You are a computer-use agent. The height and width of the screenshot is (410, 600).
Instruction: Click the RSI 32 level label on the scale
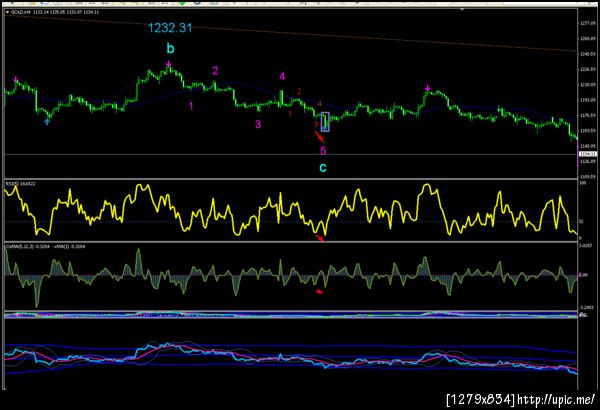click(581, 222)
